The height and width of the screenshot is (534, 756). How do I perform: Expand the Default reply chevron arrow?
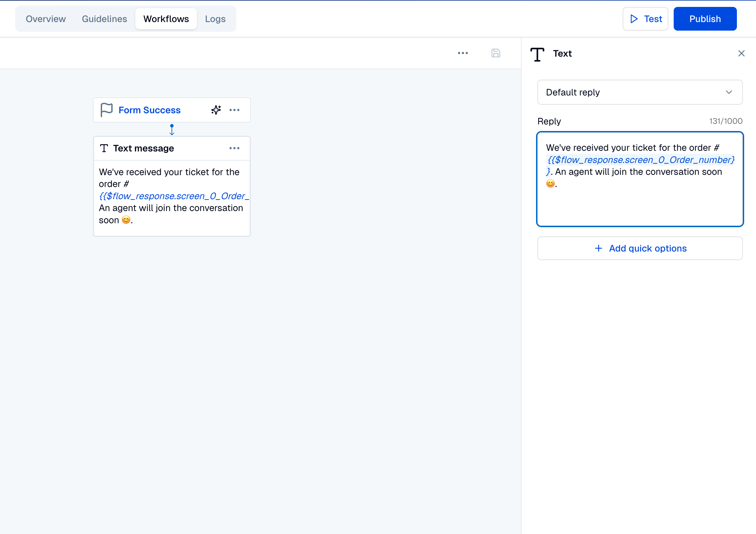729,92
